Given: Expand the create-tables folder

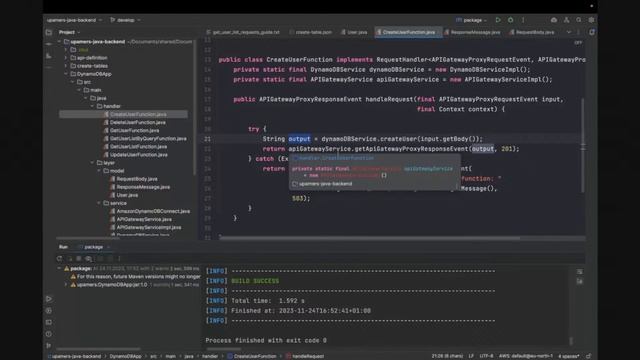Looking at the screenshot, I should (x=66, y=66).
